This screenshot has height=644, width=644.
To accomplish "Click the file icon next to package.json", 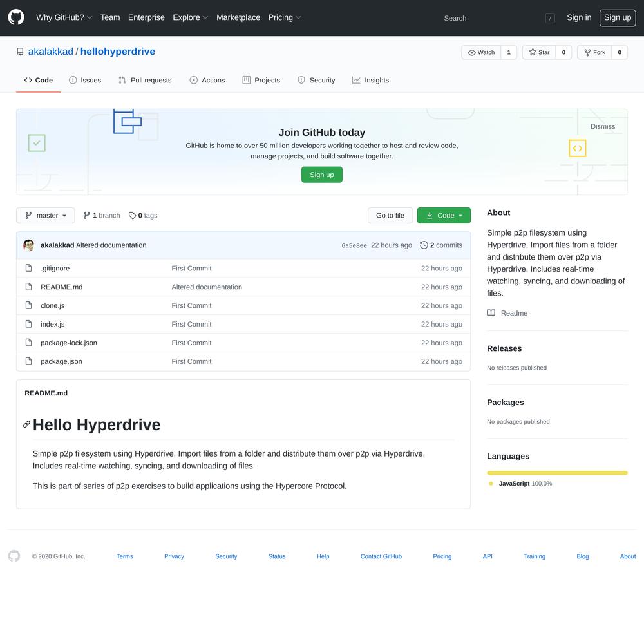I will tap(28, 361).
